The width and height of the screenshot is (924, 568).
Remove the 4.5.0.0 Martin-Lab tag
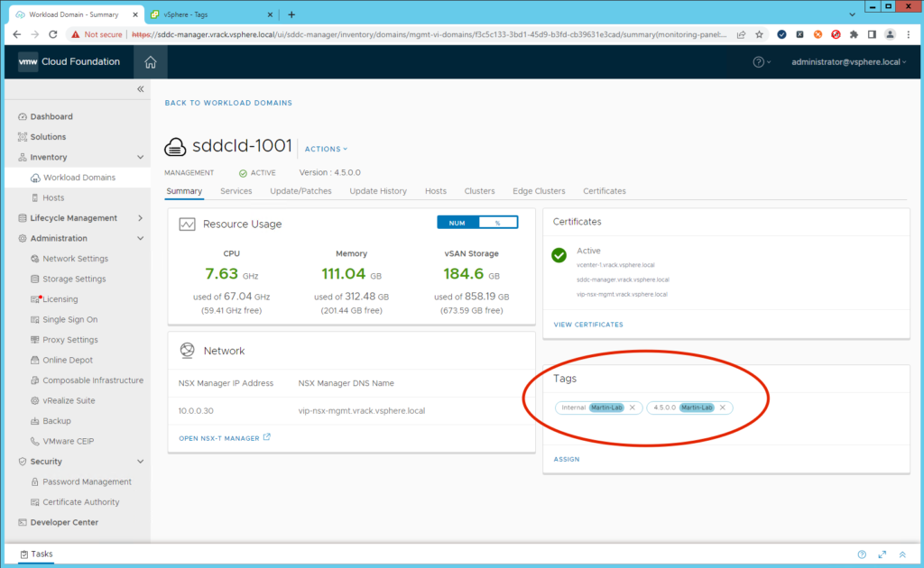pos(723,408)
